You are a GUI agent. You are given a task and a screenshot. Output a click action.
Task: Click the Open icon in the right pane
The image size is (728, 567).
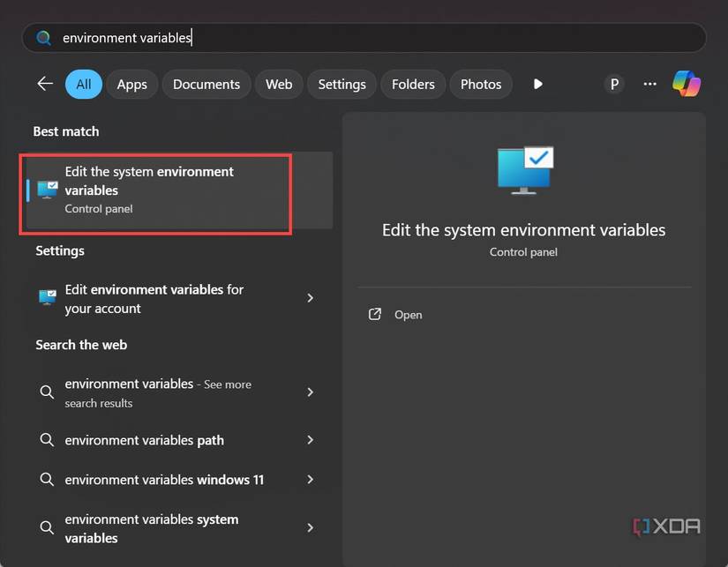374,314
